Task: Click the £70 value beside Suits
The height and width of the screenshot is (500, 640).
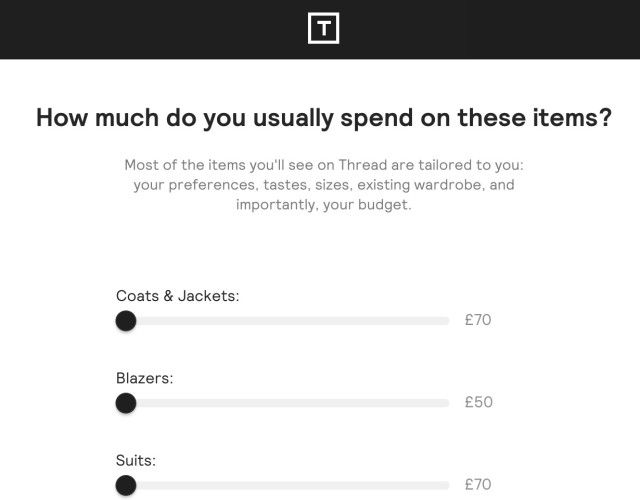Action: tap(478, 484)
